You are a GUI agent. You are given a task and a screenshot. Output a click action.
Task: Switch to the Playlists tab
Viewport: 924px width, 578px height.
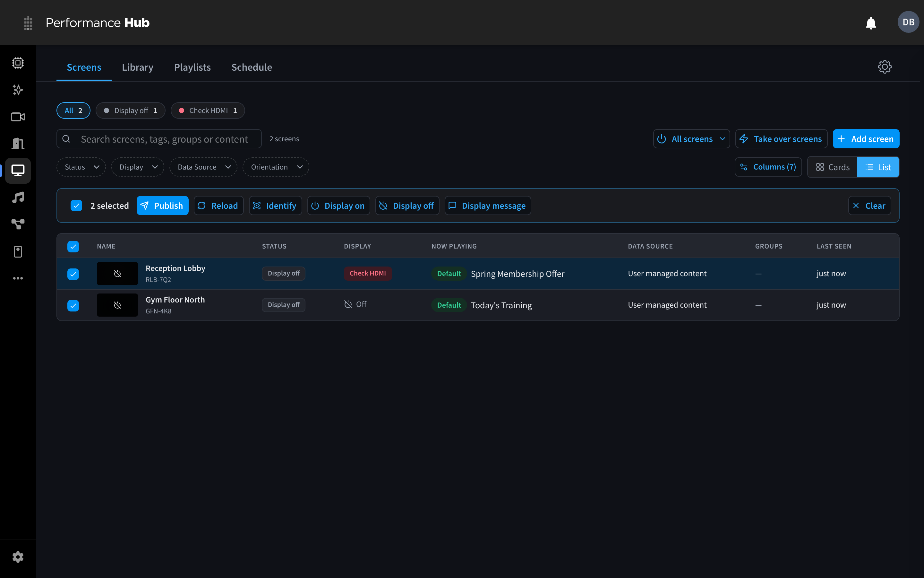click(x=193, y=67)
